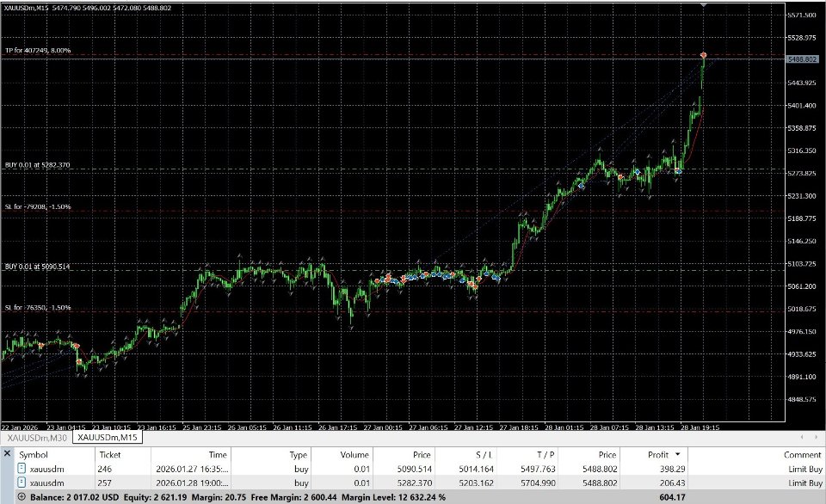Click the take profit value 5497.763
The image size is (826, 504).
coord(538,469)
